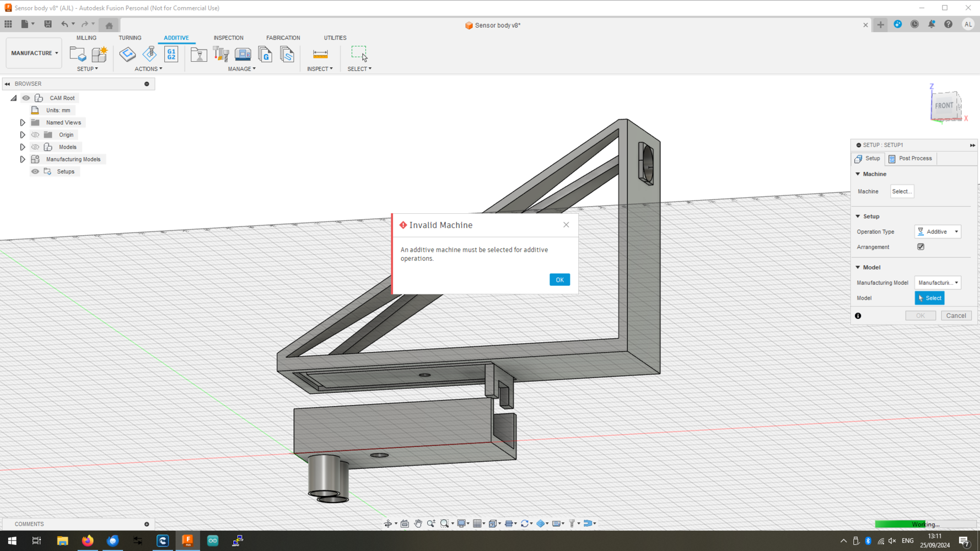The height and width of the screenshot is (551, 980).
Task: Switch to the MILLING tab
Action: [86, 38]
